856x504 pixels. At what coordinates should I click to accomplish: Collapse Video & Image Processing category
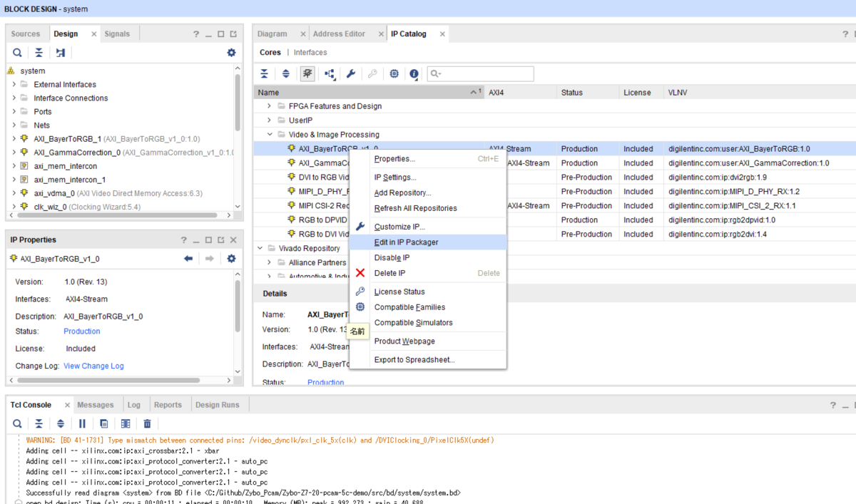270,134
